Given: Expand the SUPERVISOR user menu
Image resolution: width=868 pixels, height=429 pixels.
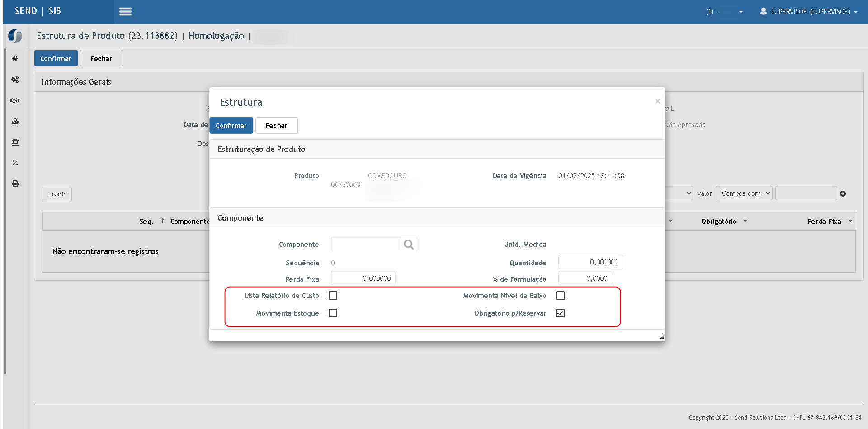Looking at the screenshot, I should (x=809, y=12).
